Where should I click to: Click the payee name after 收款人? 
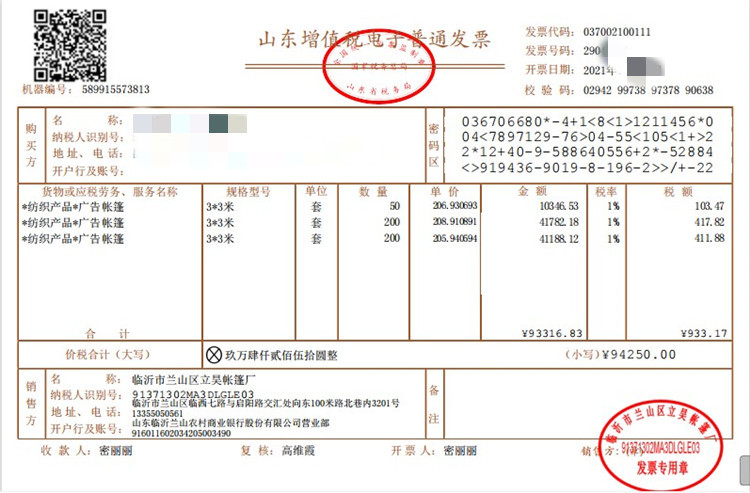click(116, 450)
